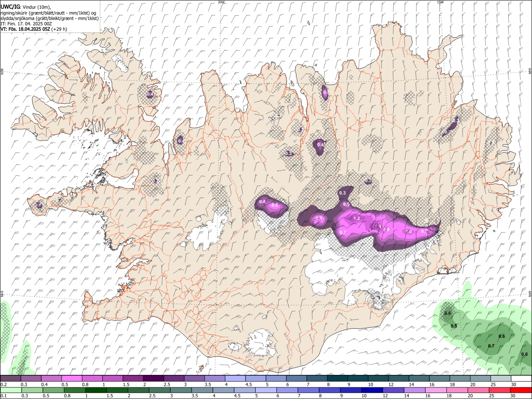The width and height of the screenshot is (532, 399).
Task: Click the palest green 0.1 swatch, lower legend
Action: (x=11, y=390)
